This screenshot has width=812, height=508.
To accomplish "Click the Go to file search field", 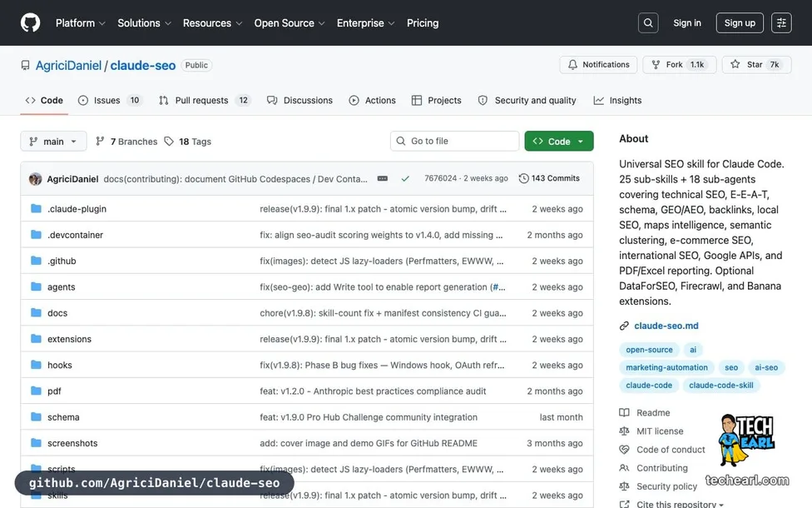I will (455, 141).
